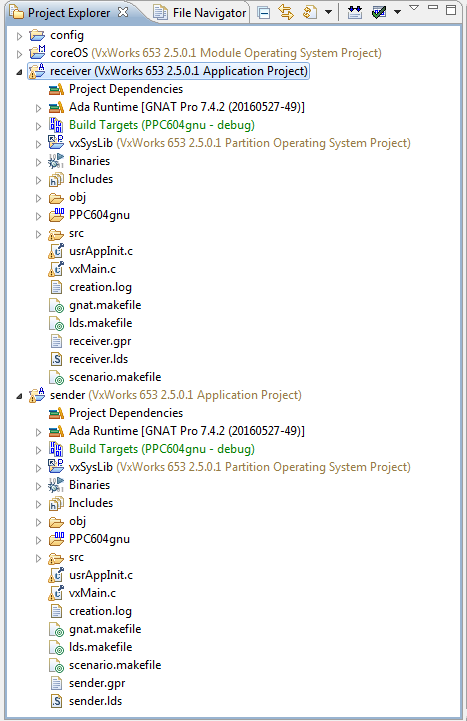Open dropdown next to sync icon

tap(328, 12)
